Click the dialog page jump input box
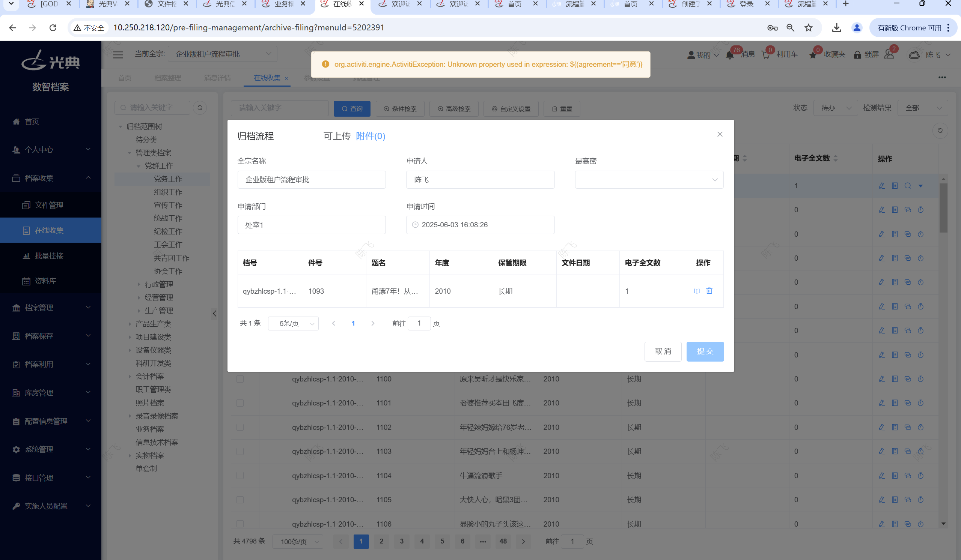 [419, 323]
